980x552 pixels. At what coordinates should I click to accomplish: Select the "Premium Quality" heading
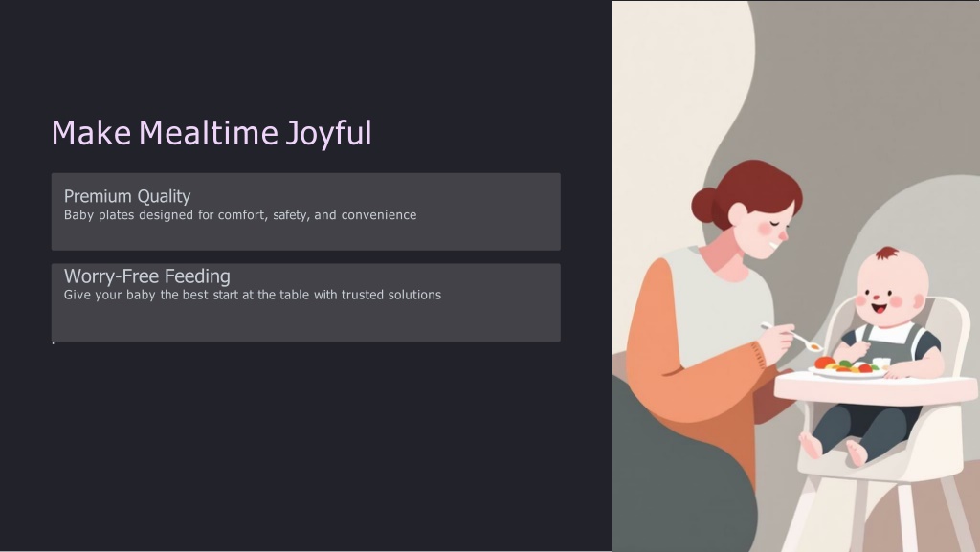click(x=127, y=196)
